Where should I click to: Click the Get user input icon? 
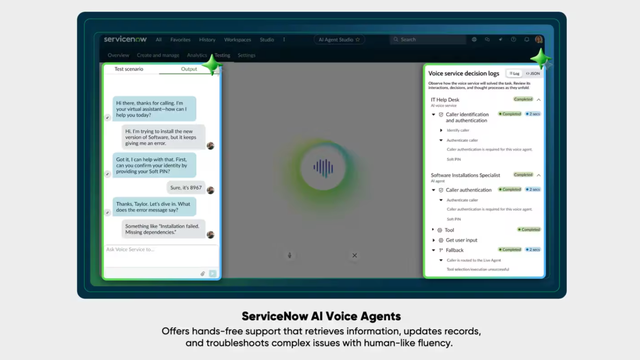441,240
